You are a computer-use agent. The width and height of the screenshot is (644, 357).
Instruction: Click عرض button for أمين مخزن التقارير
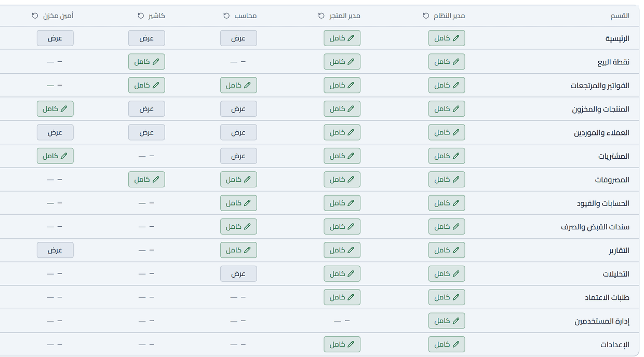55,250
